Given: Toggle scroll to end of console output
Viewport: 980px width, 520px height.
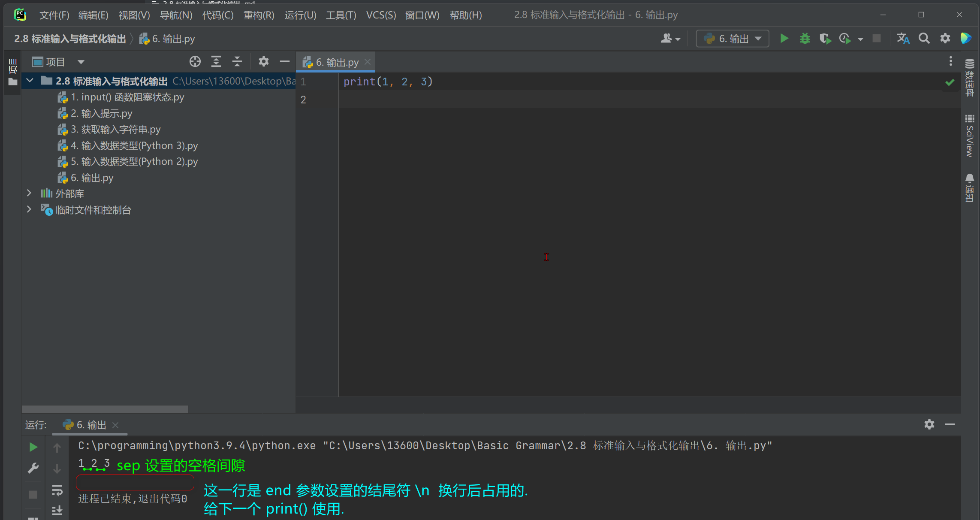Looking at the screenshot, I should pyautogui.click(x=57, y=510).
